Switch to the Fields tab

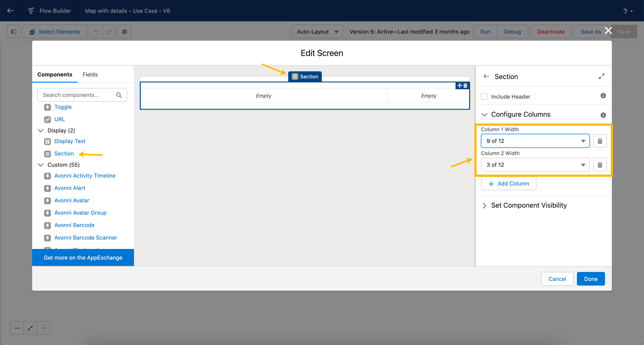point(90,75)
